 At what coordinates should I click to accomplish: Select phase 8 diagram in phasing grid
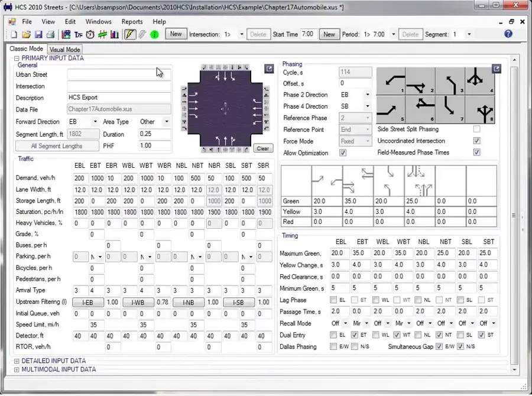pos(480,109)
